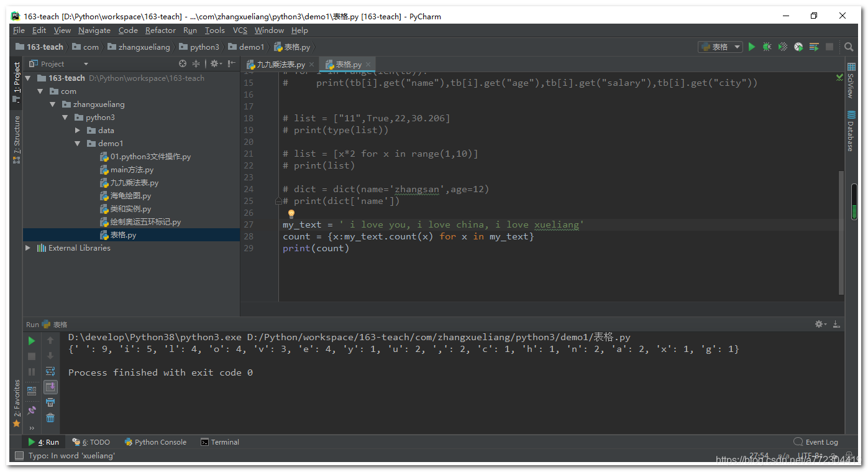Screen dimensions: 868x472
Task: Click the zhangxueliang breadcrumb
Action: coord(139,47)
